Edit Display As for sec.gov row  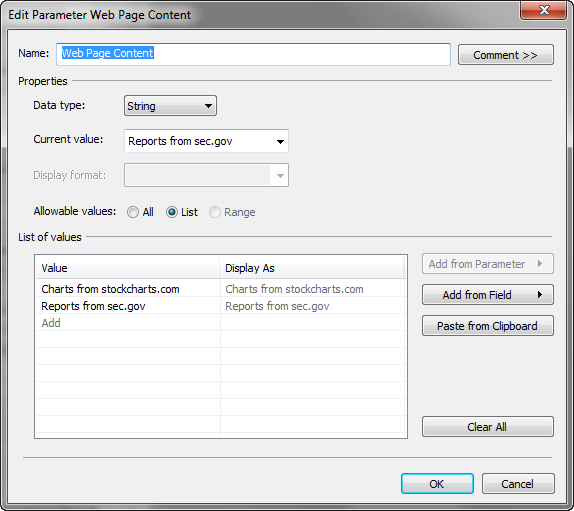(313, 306)
